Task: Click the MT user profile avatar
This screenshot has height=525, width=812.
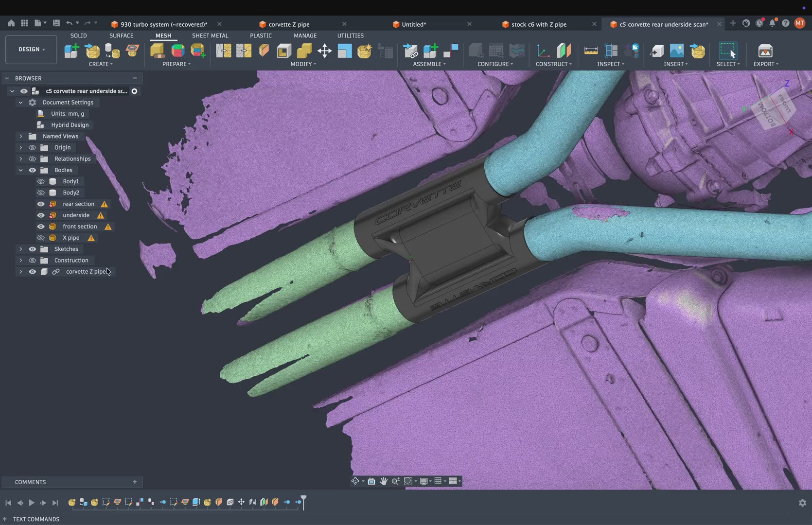Action: (x=799, y=23)
